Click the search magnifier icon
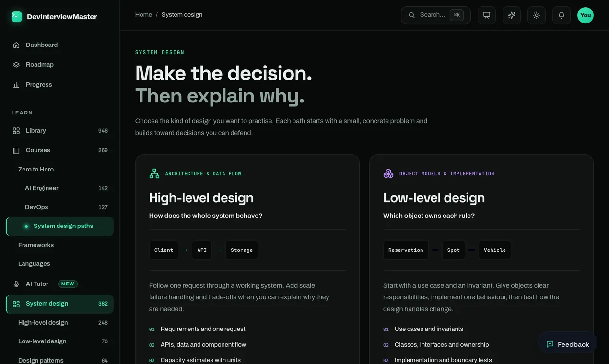This screenshot has height=364, width=609. (411, 15)
